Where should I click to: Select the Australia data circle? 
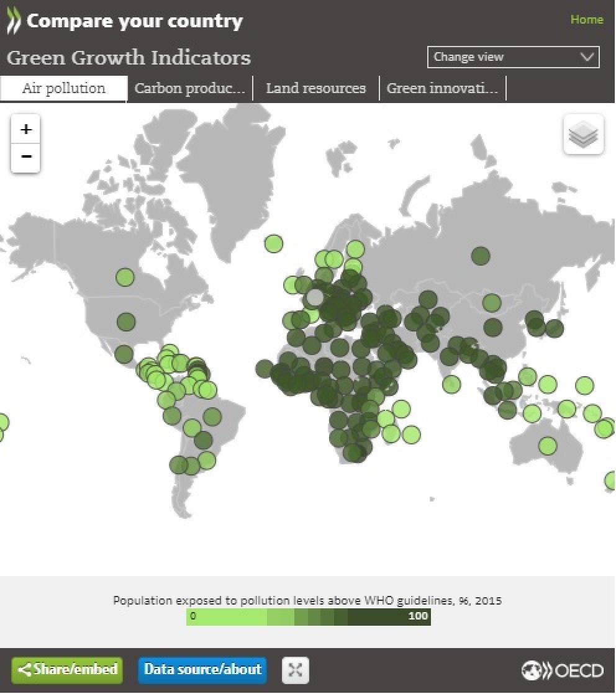(x=547, y=445)
